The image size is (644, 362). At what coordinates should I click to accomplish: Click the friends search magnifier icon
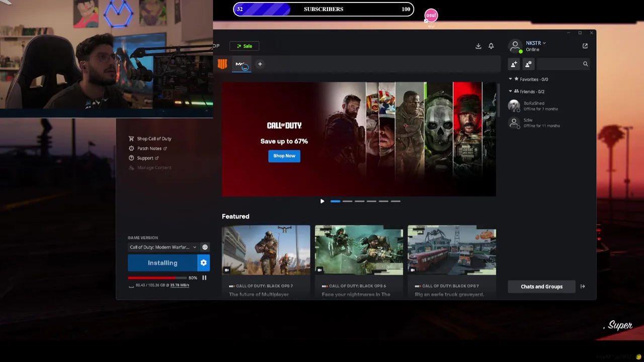[585, 64]
